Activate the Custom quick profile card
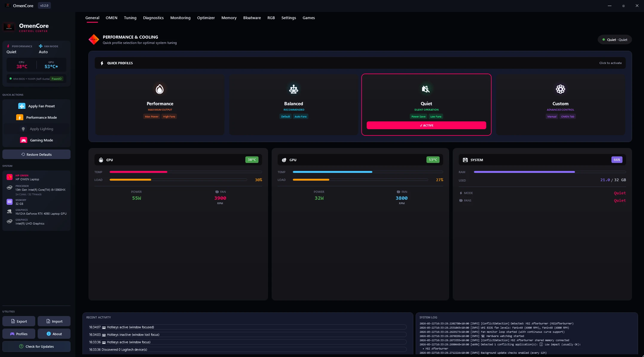This screenshot has width=644, height=357. 560,105
